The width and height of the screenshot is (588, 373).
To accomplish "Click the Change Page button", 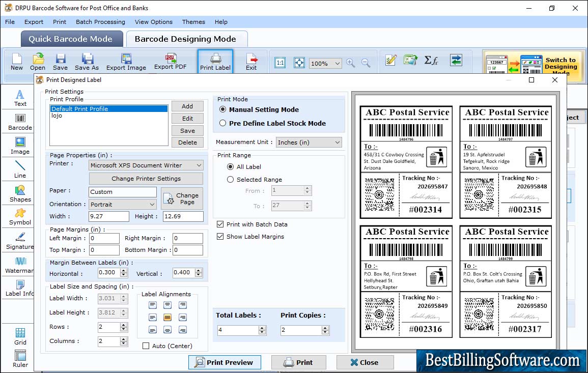I will [182, 198].
